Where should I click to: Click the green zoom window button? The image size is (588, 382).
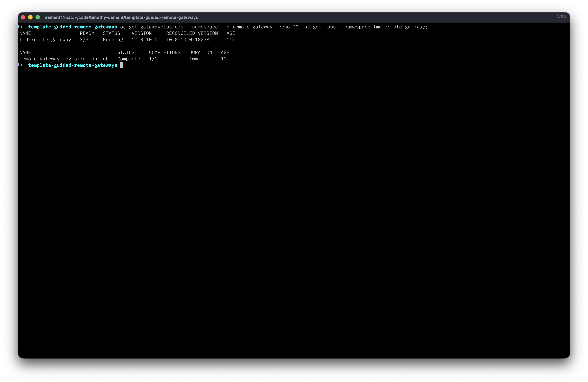pos(38,17)
